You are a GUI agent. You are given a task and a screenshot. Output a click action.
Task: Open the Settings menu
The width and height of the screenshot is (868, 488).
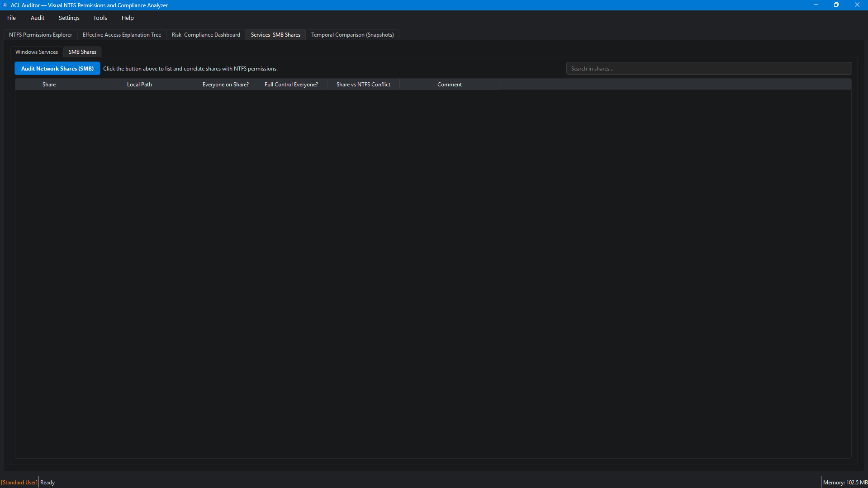click(x=69, y=18)
